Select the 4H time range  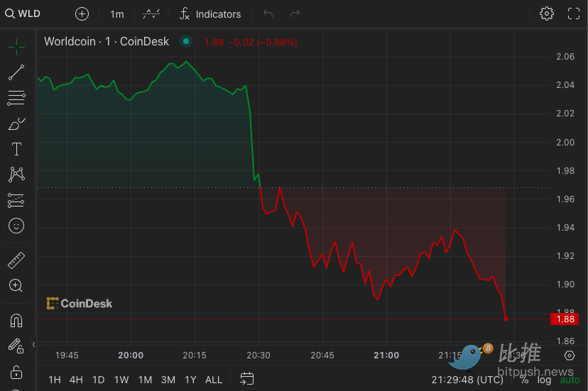(76, 380)
